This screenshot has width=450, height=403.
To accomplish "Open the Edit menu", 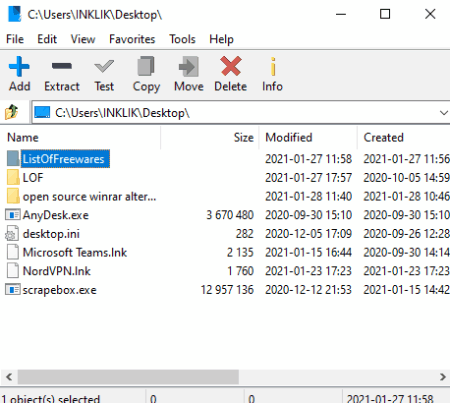I will tap(47, 39).
